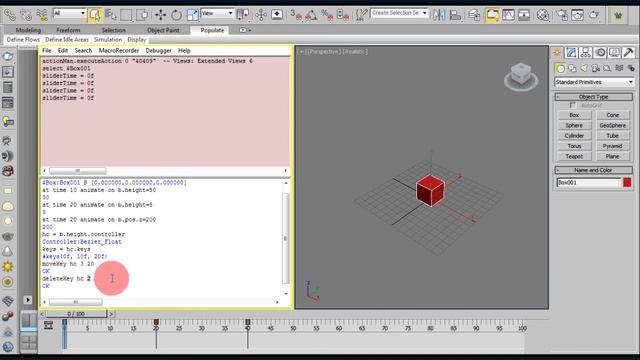Toggle the 3D Snaps button
This screenshot has height=360, width=640.
tap(296, 15)
